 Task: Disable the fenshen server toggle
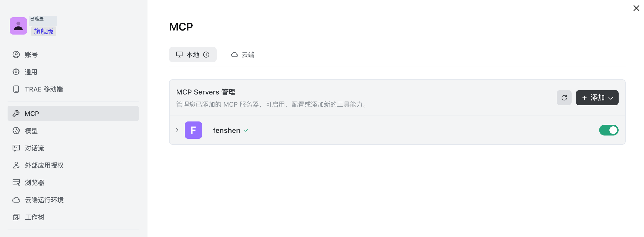pos(609,130)
